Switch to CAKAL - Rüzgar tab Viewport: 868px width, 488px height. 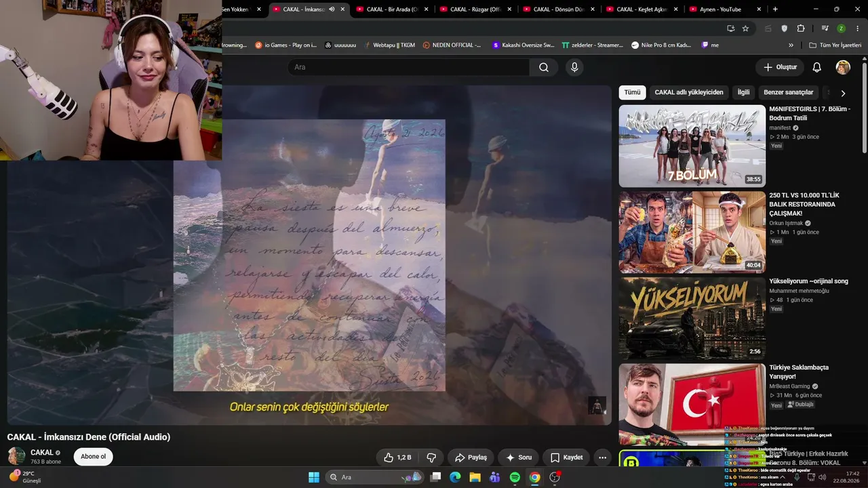[475, 9]
